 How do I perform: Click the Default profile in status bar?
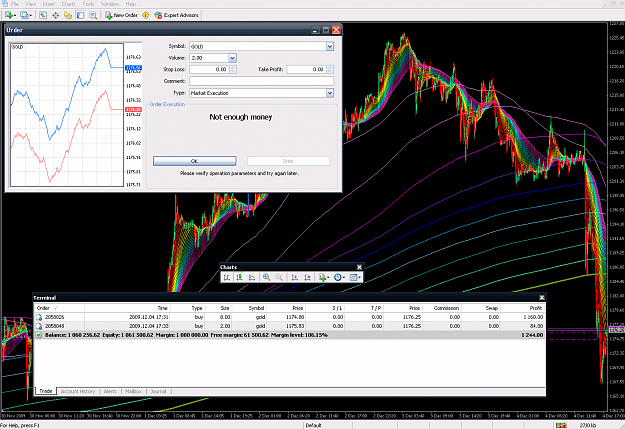point(313,425)
